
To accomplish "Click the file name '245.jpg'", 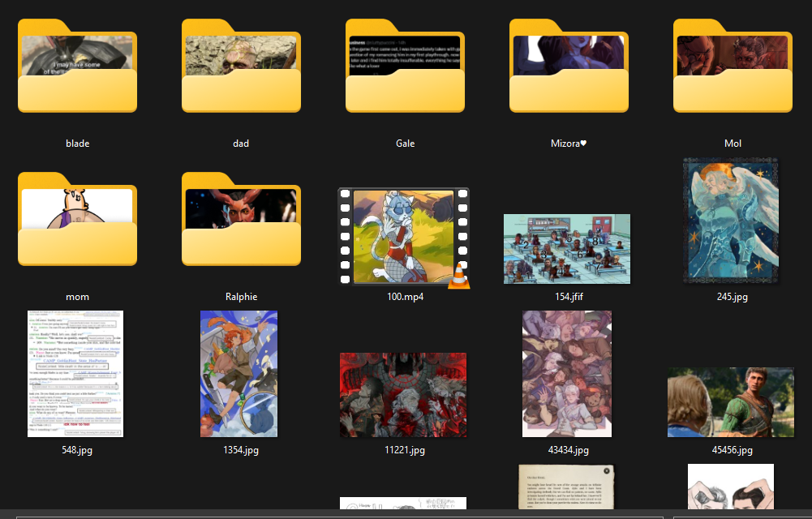I will click(733, 297).
